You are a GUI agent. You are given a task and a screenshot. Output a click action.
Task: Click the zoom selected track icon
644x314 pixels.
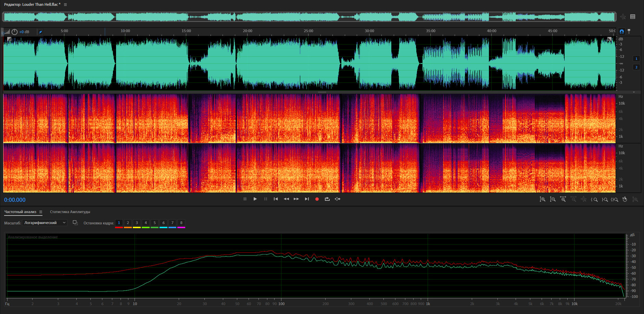635,199
